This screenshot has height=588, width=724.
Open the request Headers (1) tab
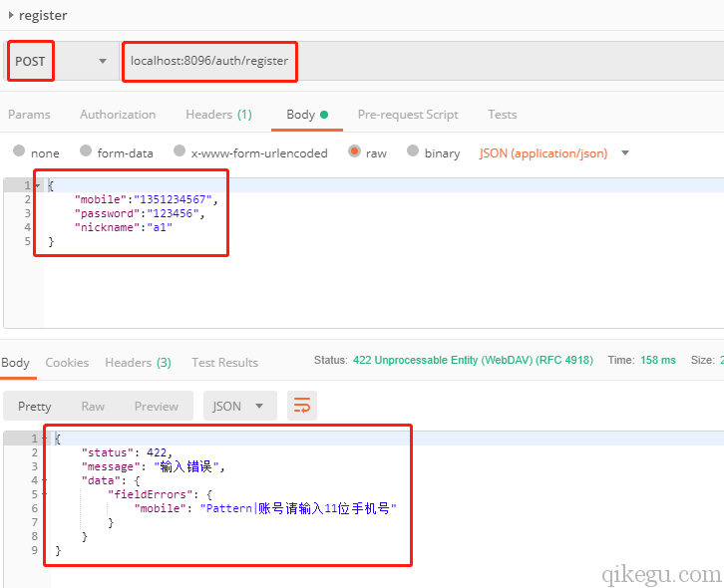tap(218, 115)
